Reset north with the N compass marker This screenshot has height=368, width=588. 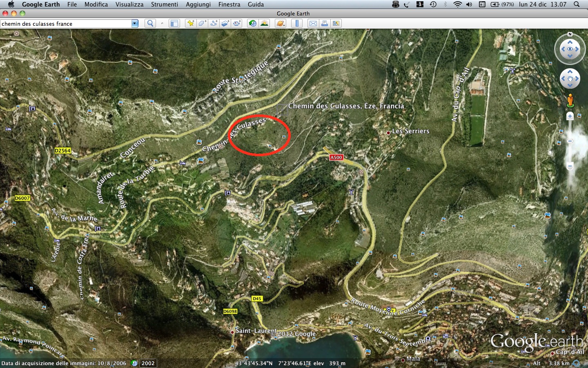click(x=570, y=34)
